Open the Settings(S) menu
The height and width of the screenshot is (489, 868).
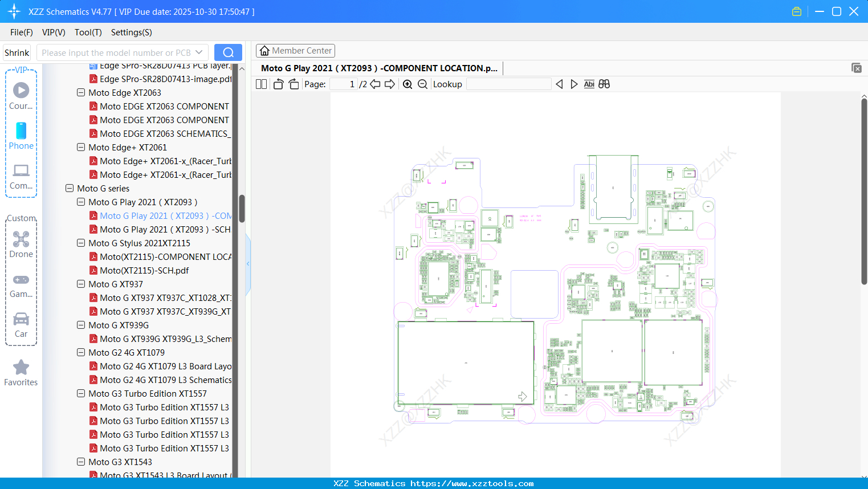point(131,32)
